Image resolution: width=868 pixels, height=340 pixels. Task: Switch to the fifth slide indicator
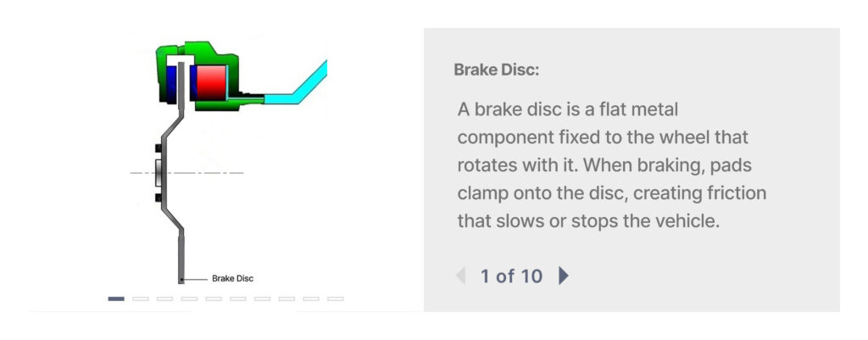pyautogui.click(x=214, y=298)
